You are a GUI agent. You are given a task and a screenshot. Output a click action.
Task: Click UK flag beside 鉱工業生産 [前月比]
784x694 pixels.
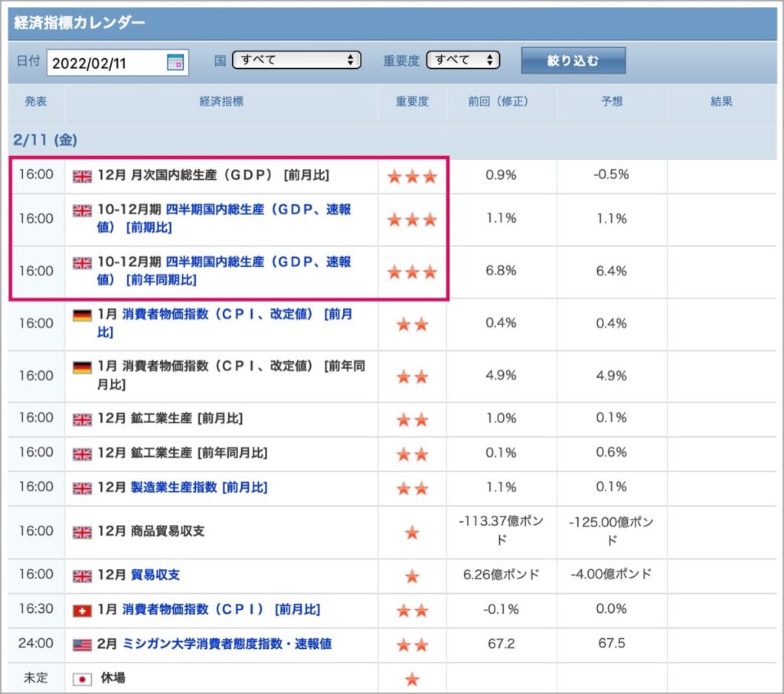click(x=82, y=420)
